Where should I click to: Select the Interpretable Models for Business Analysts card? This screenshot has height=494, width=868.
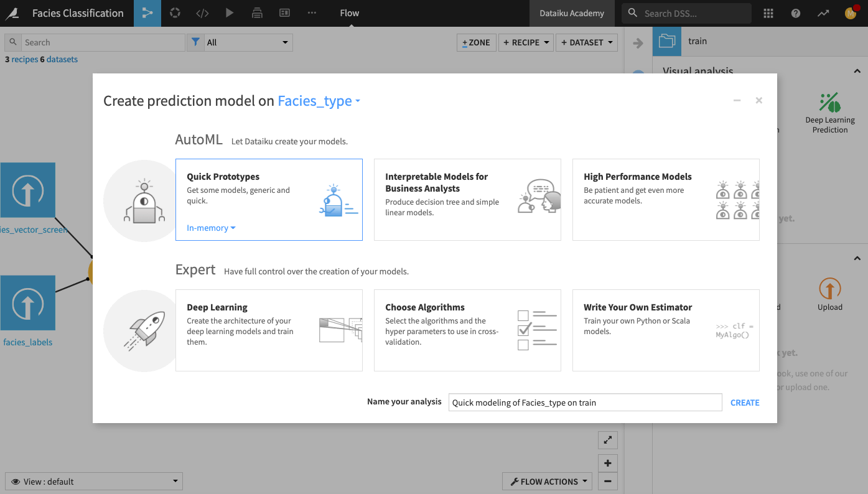(467, 199)
